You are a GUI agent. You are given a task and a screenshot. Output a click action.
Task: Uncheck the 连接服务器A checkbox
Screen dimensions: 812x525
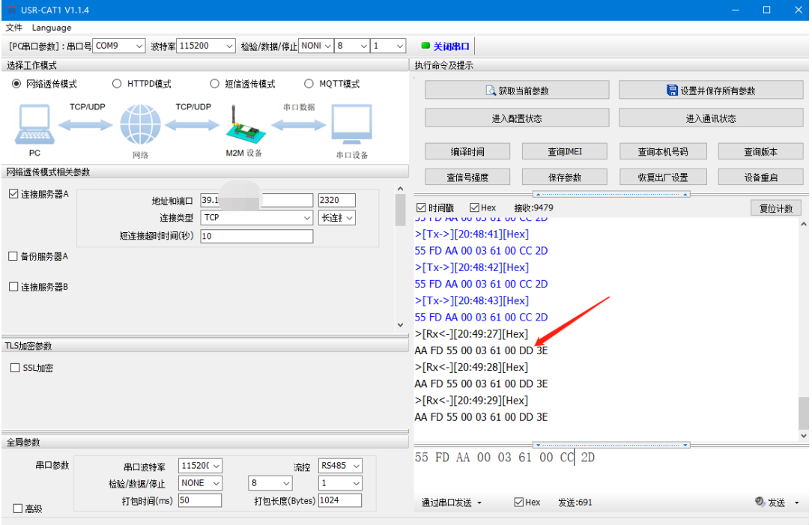tap(13, 194)
